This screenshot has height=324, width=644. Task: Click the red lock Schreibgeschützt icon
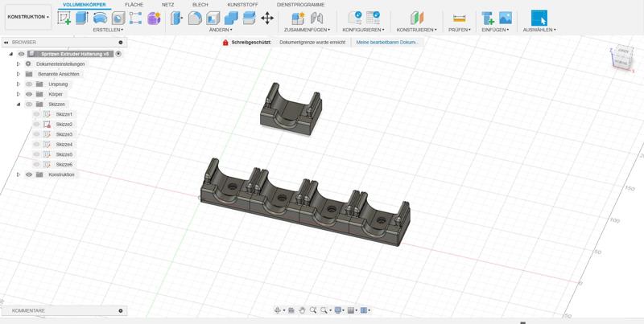pyautogui.click(x=225, y=43)
